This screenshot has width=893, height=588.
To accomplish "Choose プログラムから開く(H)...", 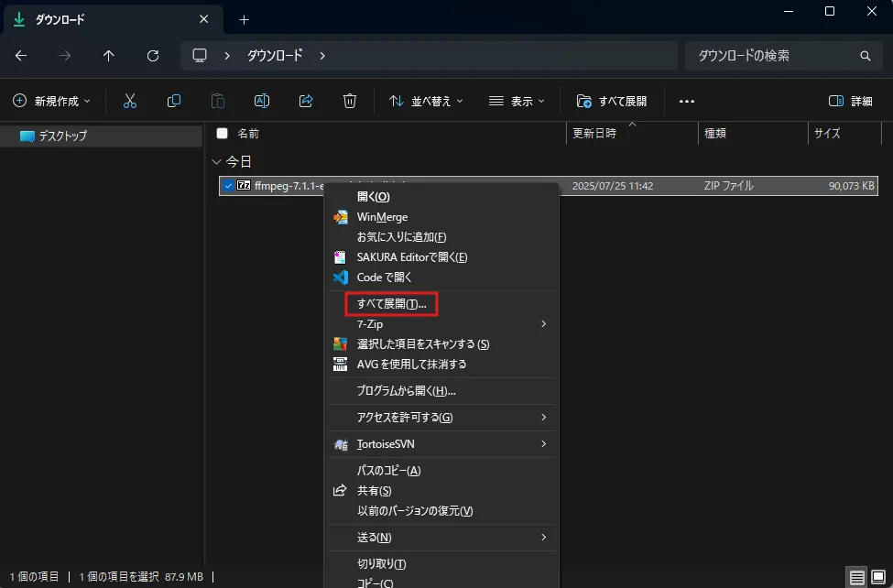I will point(441,391).
